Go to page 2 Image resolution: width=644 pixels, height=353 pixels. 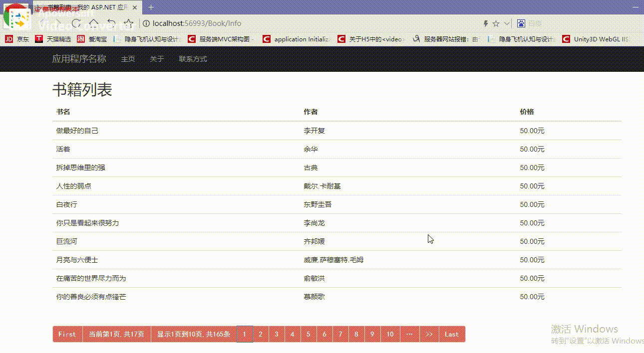click(261, 334)
